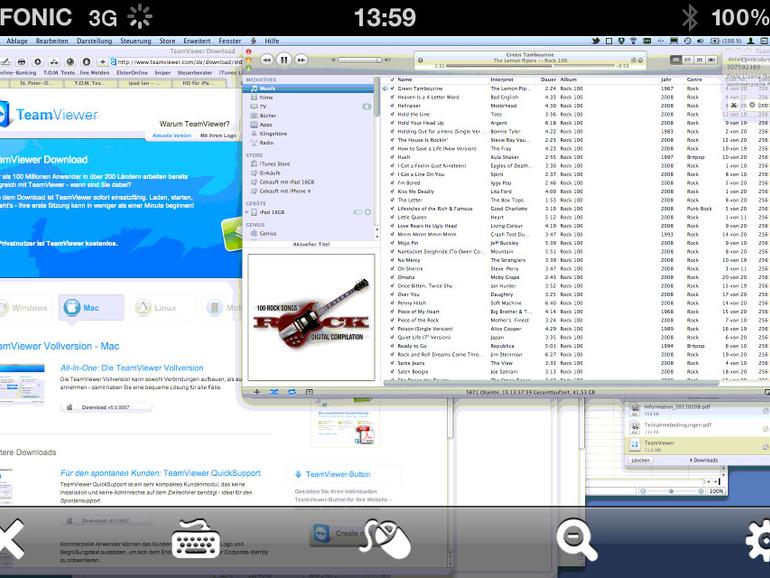Open the Hilfe menu
770x578 pixels.
(x=272, y=41)
